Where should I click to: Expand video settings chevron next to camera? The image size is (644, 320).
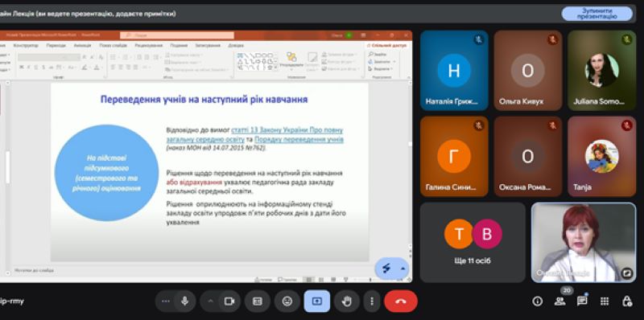[x=210, y=302]
